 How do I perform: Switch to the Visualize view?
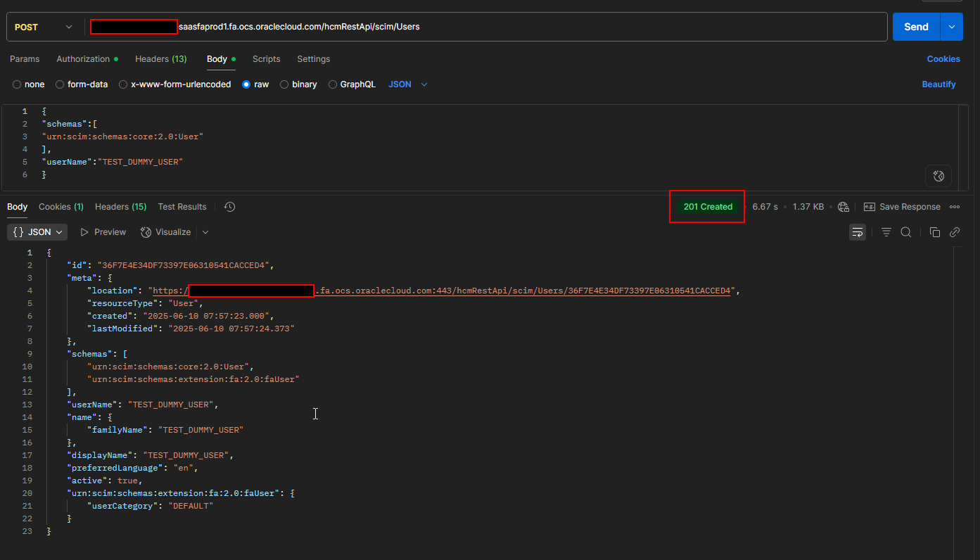click(166, 232)
